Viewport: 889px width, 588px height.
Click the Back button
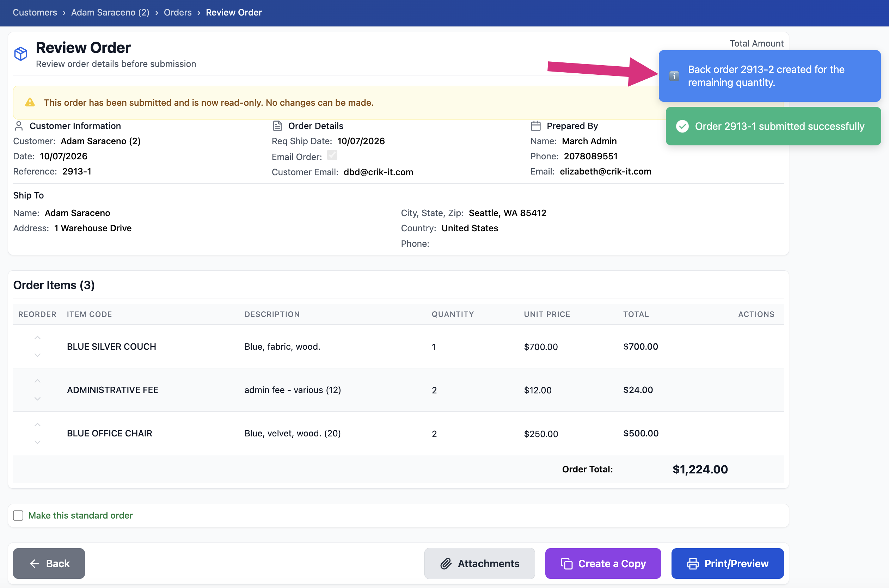coord(49,564)
